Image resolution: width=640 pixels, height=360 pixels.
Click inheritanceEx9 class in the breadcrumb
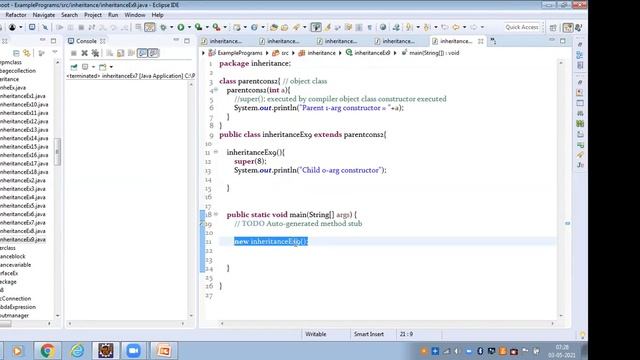point(372,53)
